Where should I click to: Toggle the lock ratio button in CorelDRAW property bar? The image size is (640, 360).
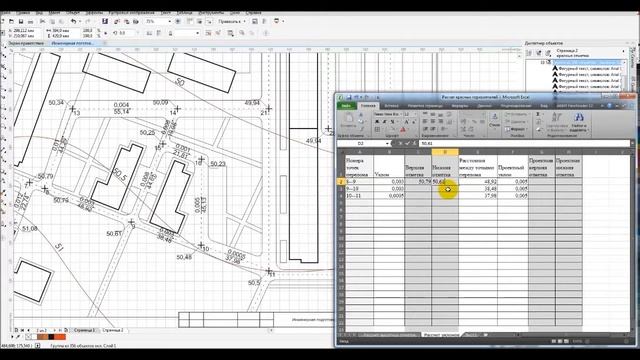point(105,33)
